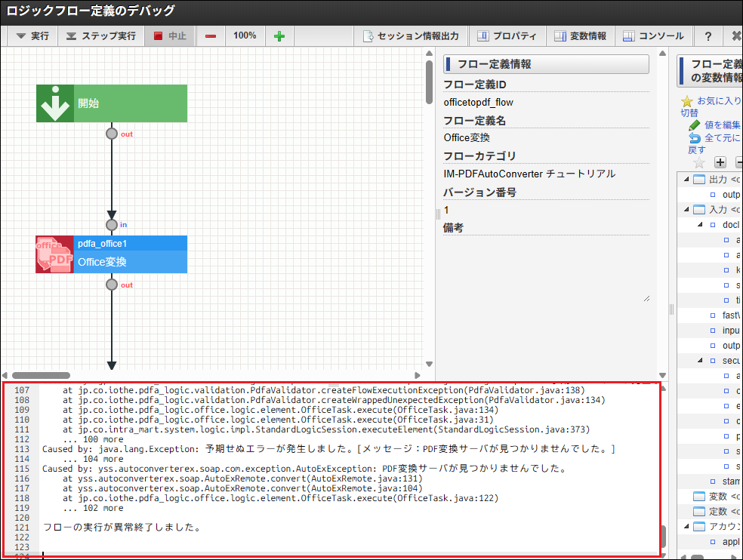The image size is (743, 560).
Task: Click the 備考 text area resize handle
Action: pos(647,298)
